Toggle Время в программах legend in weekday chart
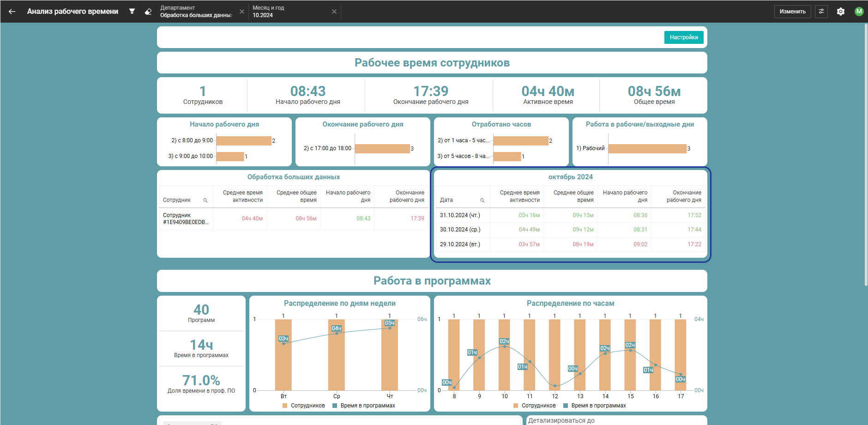The image size is (868, 425). click(x=364, y=406)
